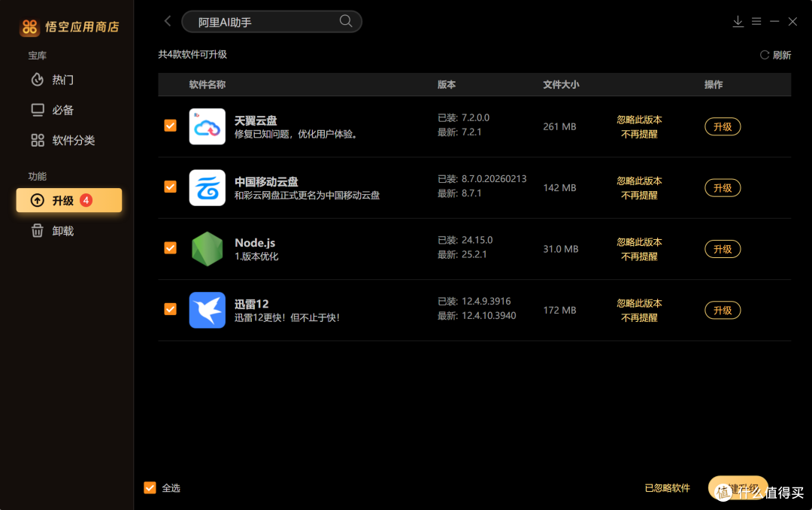Minimize the app store window
The image size is (812, 510).
point(774,21)
